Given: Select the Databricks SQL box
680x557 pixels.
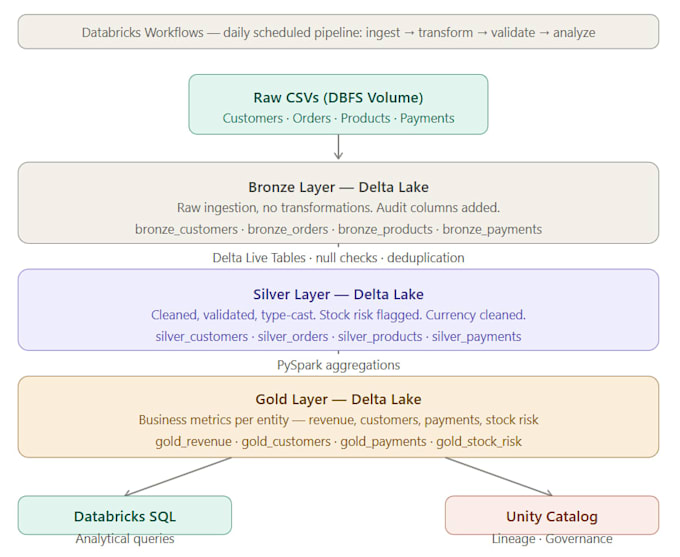Looking at the screenshot, I should [x=125, y=515].
